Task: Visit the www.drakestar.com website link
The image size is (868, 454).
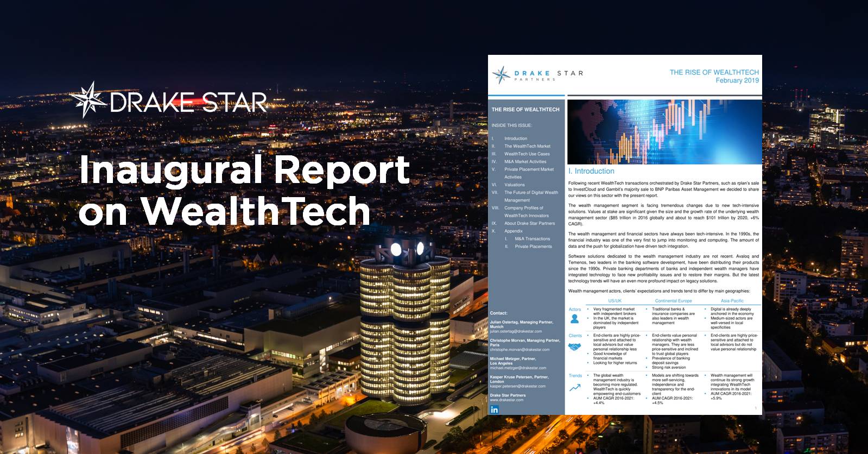Action: point(506,400)
